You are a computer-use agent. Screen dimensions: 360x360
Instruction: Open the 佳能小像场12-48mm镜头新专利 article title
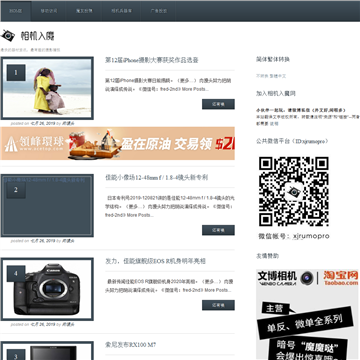click(x=156, y=178)
